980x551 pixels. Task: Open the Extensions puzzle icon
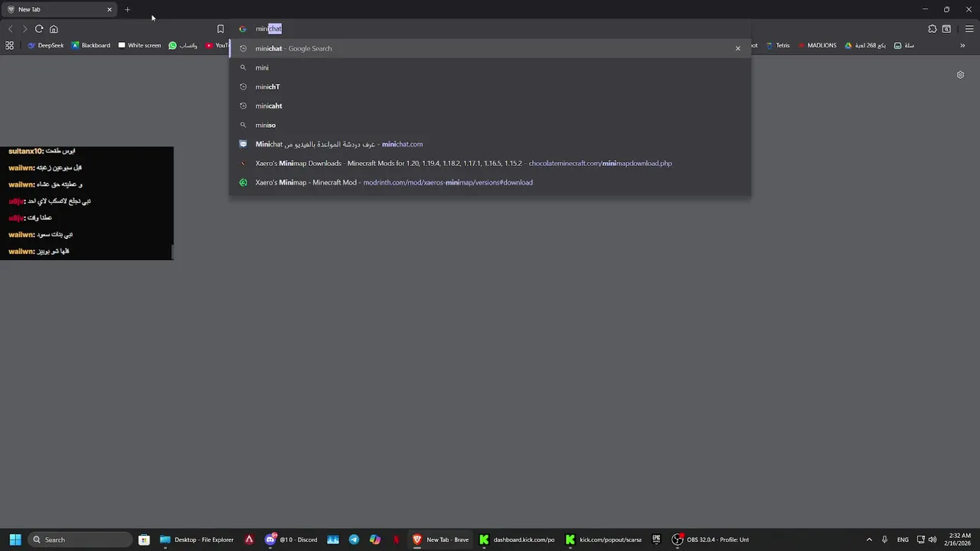coord(933,29)
